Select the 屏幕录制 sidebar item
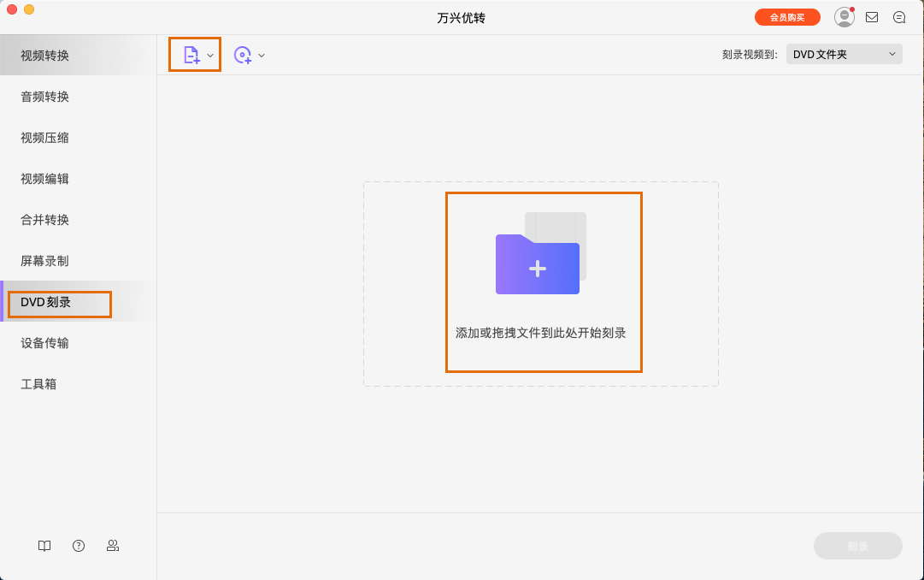The image size is (924, 580). click(44, 260)
